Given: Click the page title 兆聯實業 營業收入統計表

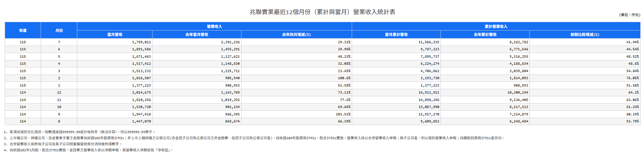Looking at the screenshot, I should tap(322, 12).
